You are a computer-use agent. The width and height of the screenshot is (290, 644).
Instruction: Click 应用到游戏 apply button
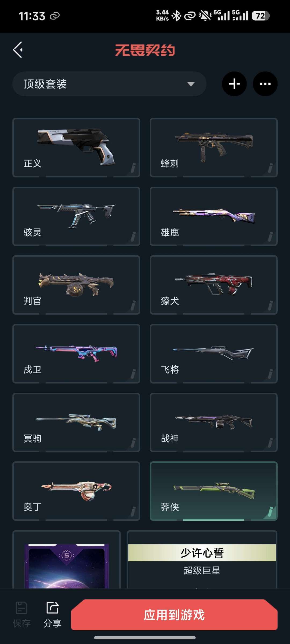click(x=174, y=615)
